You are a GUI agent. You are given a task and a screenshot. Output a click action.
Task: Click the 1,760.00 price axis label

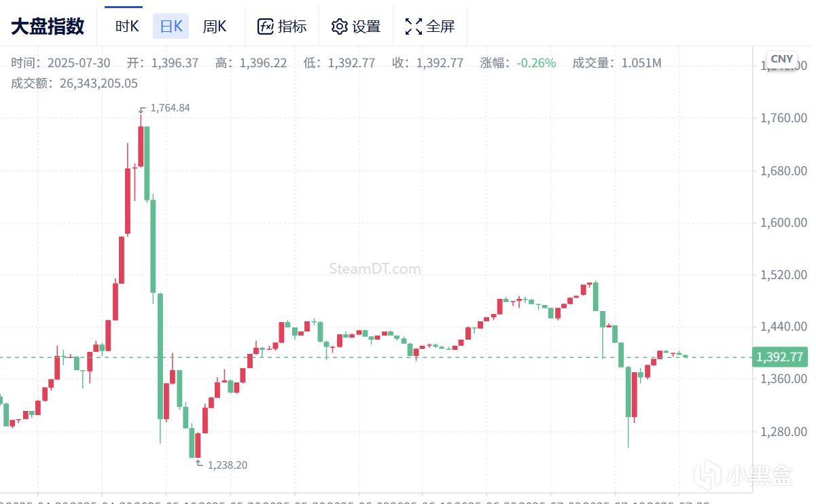783,118
